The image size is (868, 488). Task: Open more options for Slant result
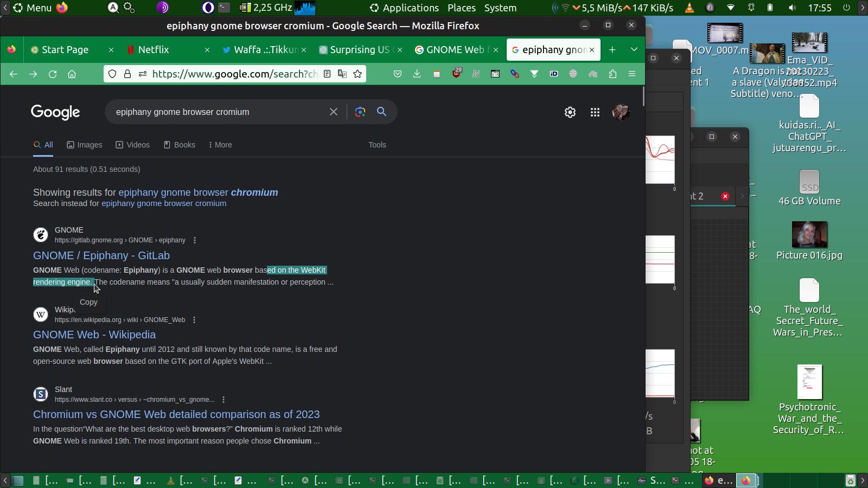coord(224,400)
